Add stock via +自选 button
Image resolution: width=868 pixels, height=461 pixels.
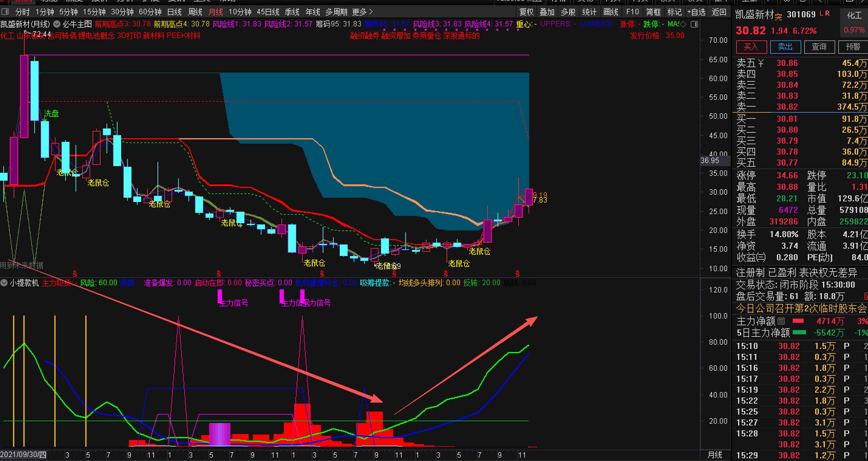696,12
